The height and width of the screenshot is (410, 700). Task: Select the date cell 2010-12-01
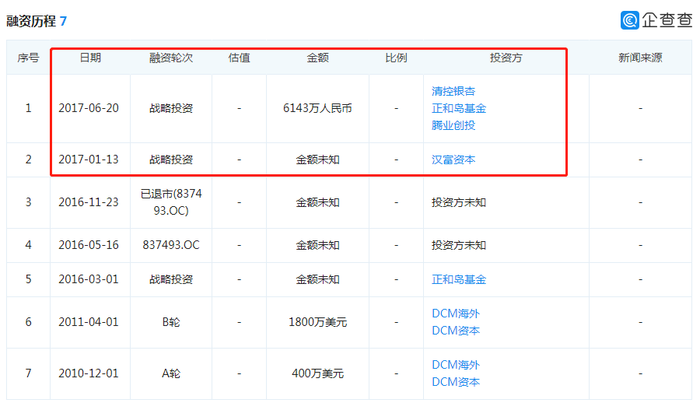tap(88, 373)
